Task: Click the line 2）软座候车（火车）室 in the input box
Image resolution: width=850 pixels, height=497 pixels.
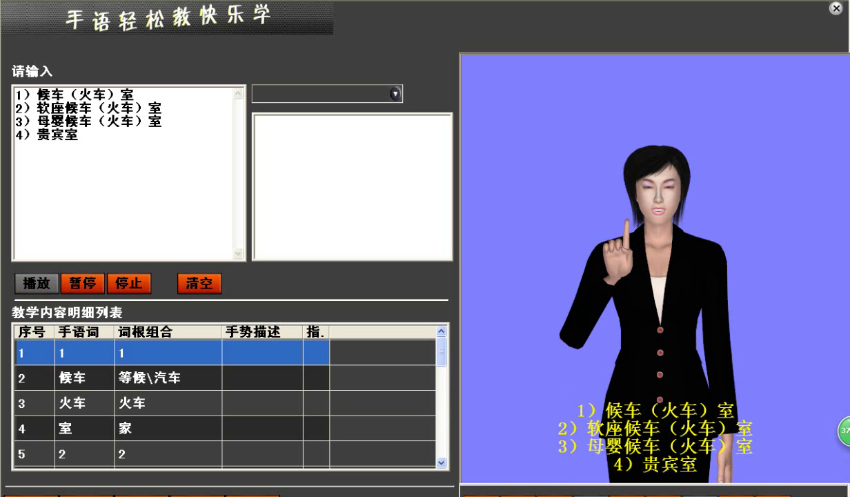Action: coord(88,108)
